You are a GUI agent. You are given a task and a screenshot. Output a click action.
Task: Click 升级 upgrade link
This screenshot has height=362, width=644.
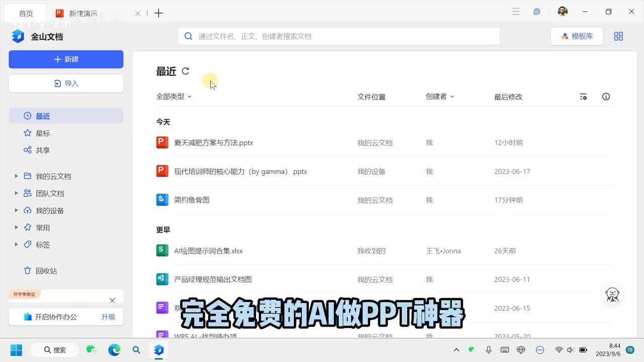coord(108,317)
